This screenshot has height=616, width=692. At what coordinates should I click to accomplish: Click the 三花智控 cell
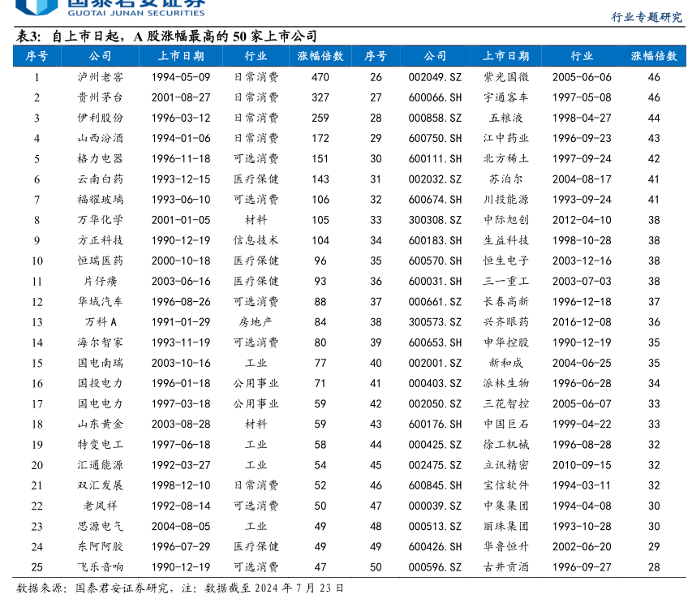(506, 403)
